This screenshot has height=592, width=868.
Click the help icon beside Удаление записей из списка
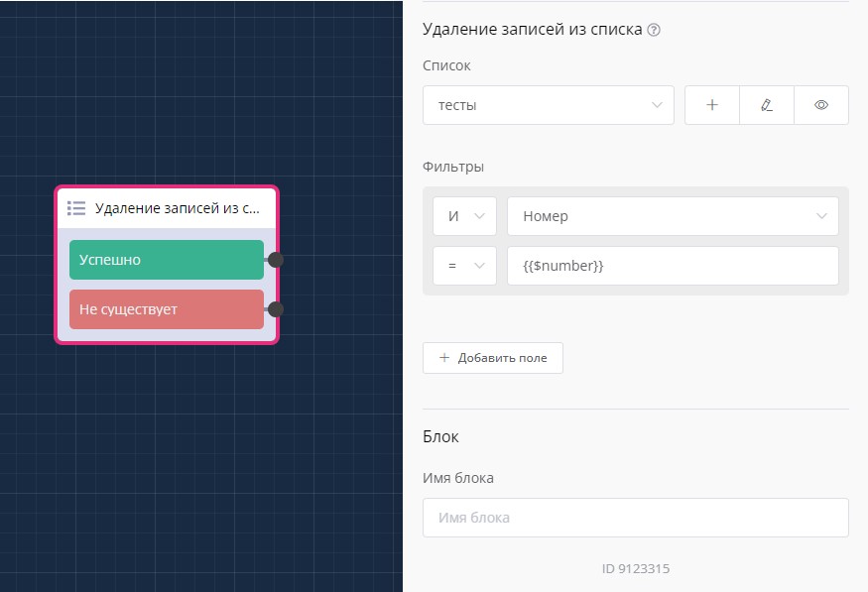pos(654,30)
